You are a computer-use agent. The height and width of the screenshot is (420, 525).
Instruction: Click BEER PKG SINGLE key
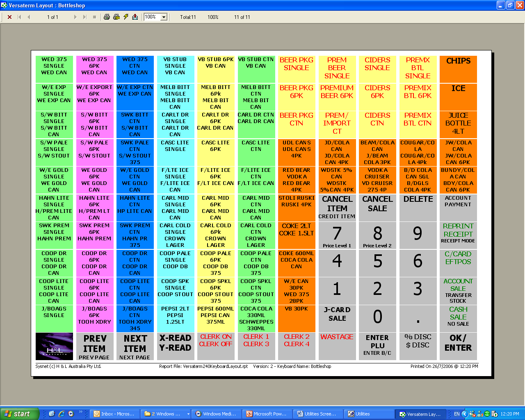point(297,69)
